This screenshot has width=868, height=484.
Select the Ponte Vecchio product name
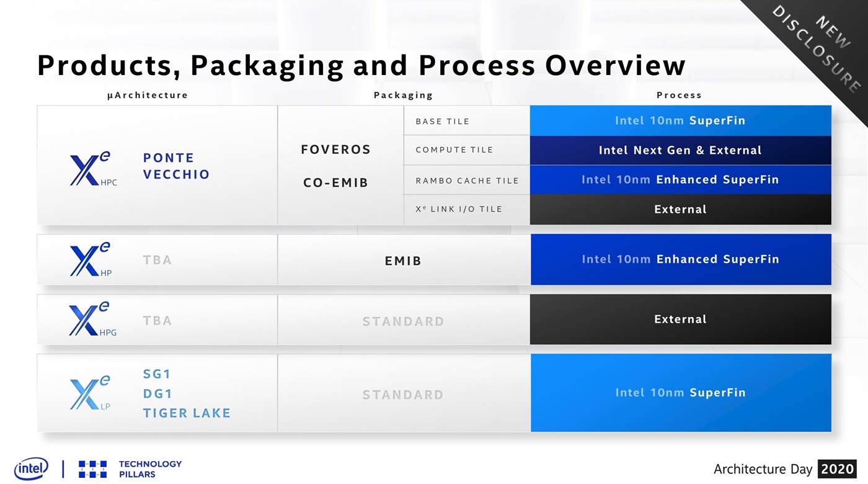tap(176, 166)
